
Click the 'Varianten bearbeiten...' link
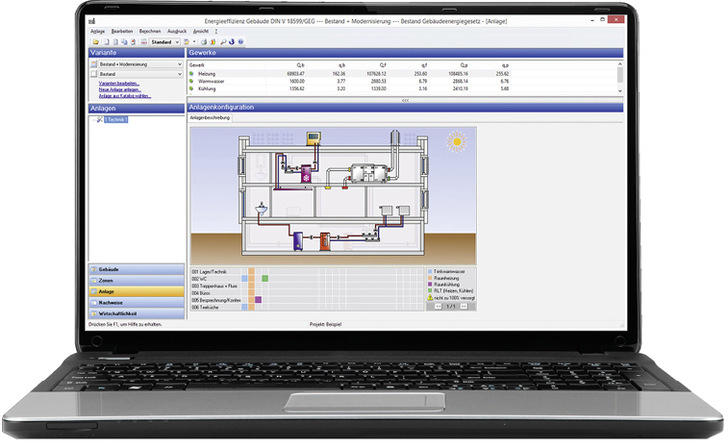[x=118, y=83]
